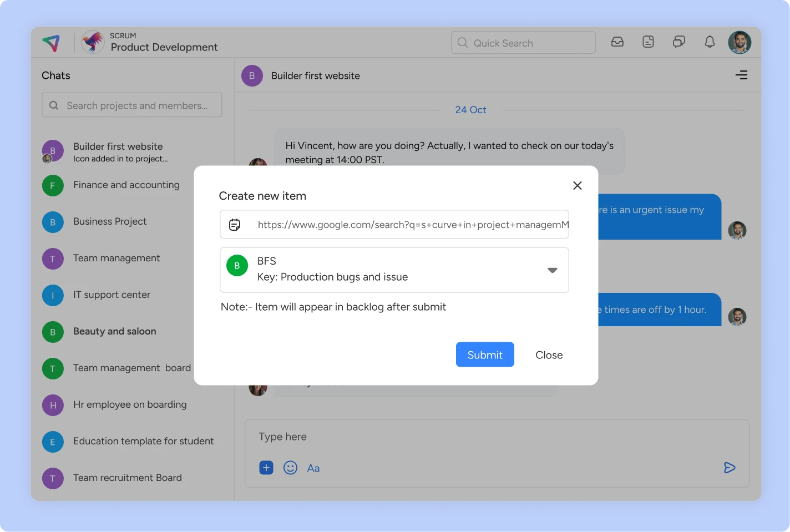790x532 pixels.
Task: Click the Submit button
Action: 485,354
